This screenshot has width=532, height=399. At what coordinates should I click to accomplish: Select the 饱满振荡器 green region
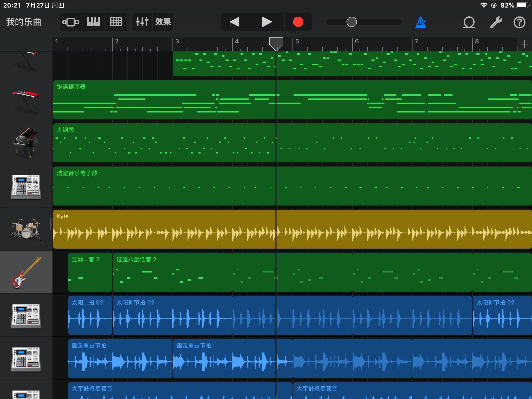(x=292, y=100)
